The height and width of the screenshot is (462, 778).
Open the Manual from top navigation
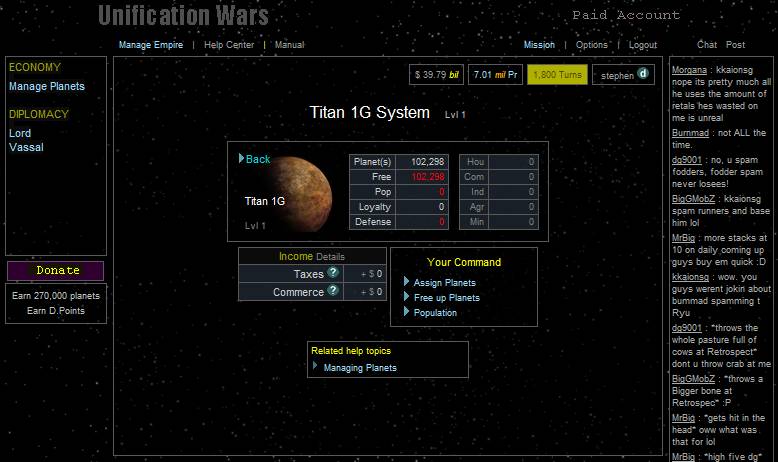(289, 45)
